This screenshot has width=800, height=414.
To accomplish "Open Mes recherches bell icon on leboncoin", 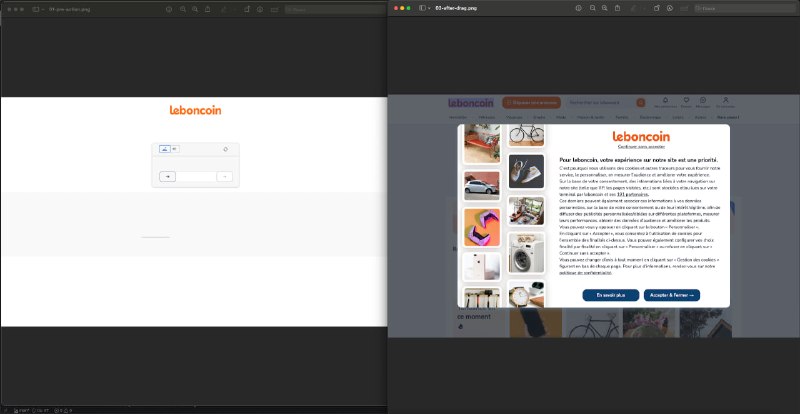I will (665, 102).
